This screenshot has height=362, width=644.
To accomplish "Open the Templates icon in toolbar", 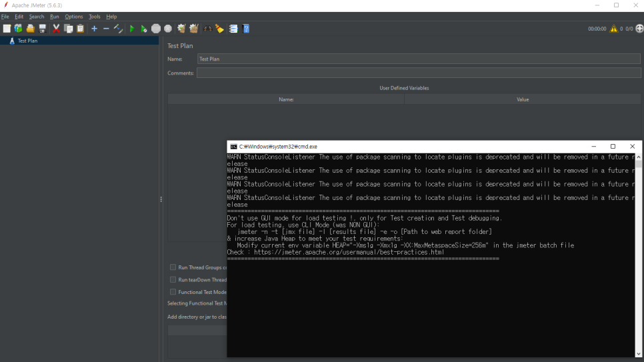I will tap(19, 29).
